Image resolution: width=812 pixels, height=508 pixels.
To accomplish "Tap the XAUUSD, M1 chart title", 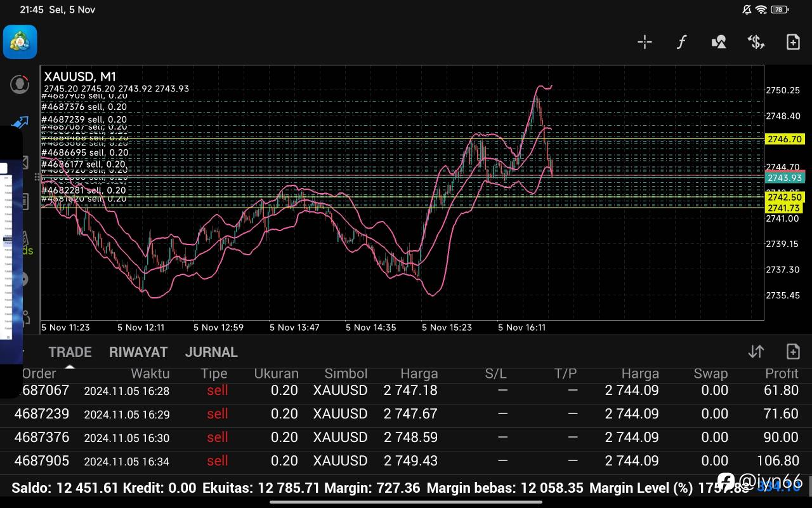I will click(80, 76).
